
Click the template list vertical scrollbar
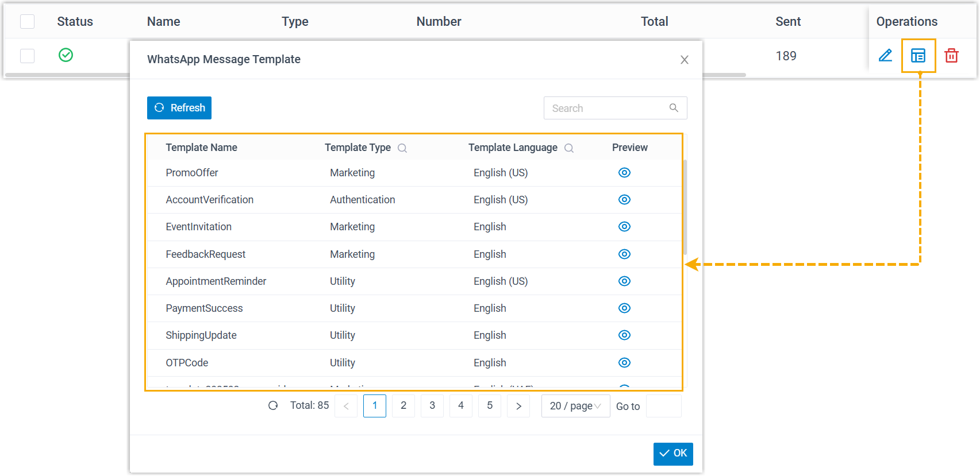685,207
